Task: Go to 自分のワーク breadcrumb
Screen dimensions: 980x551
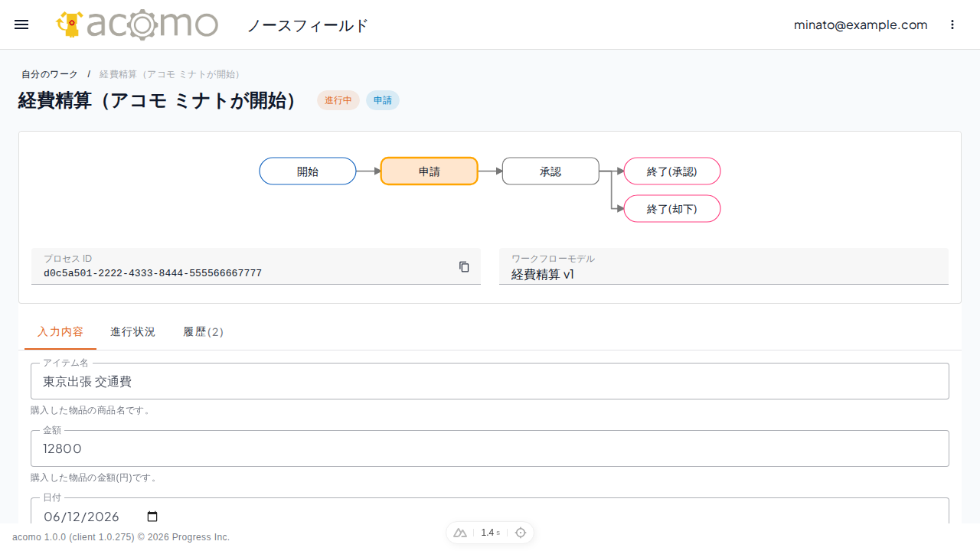Action: pyautogui.click(x=50, y=74)
